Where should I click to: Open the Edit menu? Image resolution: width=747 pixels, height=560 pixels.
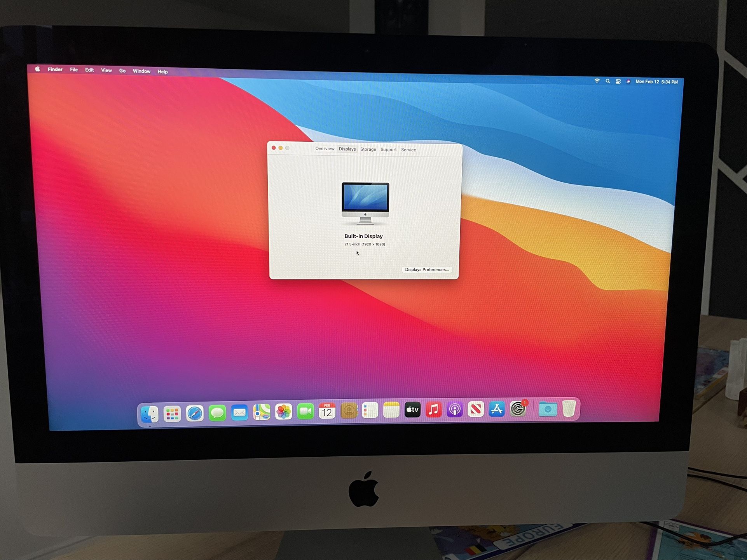coord(89,70)
